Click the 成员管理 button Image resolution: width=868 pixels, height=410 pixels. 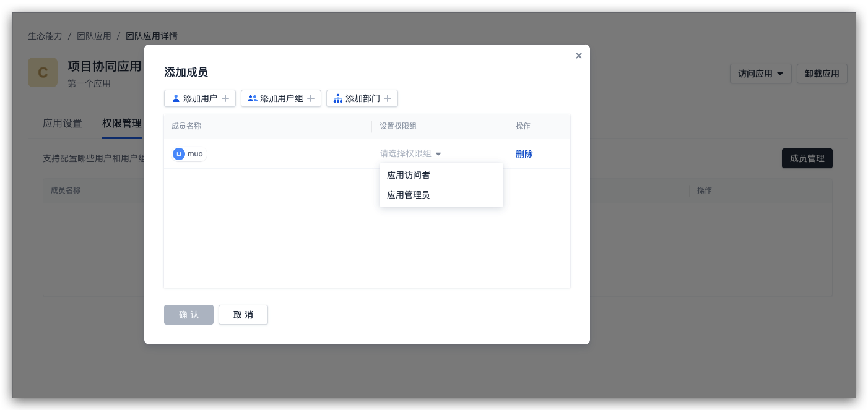(807, 158)
